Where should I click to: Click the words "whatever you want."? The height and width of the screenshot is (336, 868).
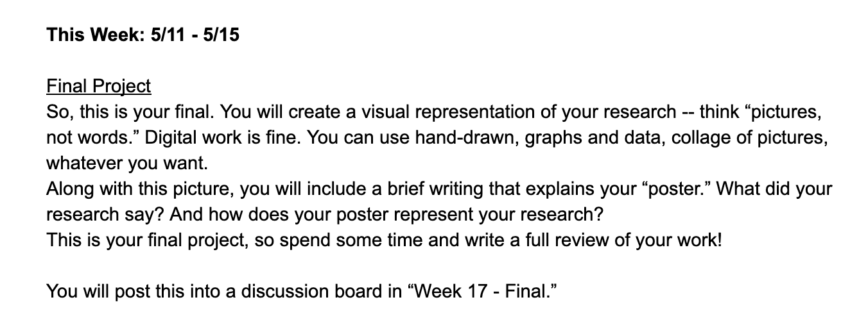[x=127, y=164]
